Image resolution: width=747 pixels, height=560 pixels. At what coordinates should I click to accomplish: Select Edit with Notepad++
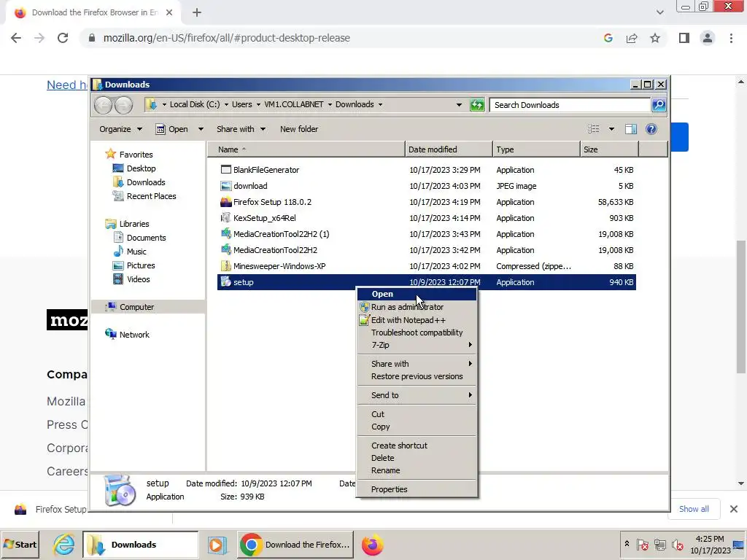[x=417, y=320]
